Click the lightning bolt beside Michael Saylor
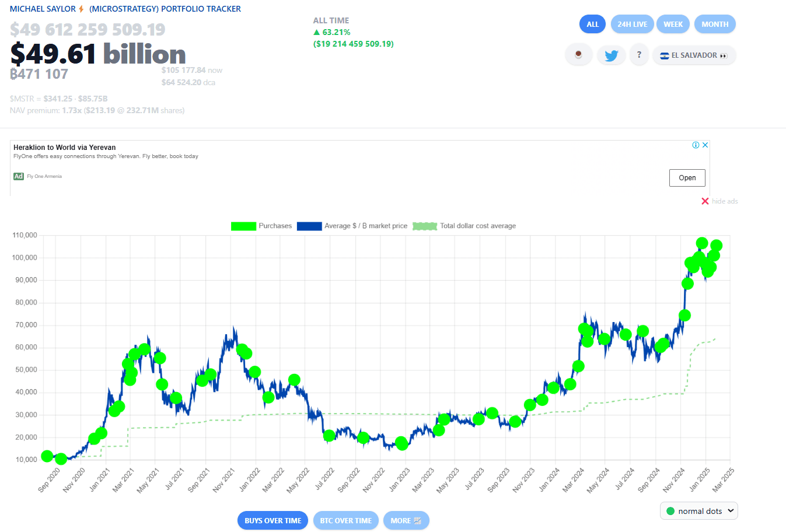Image resolution: width=786 pixels, height=532 pixels. [x=82, y=8]
